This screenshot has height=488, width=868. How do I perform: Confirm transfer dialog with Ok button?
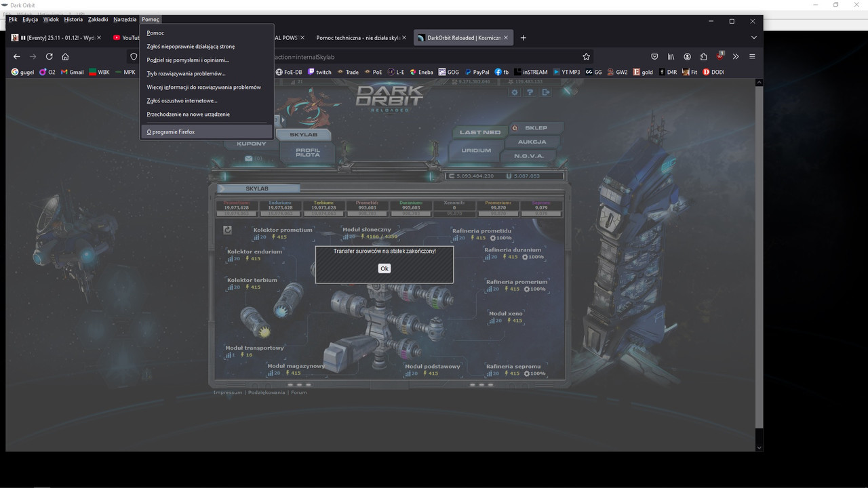coord(384,268)
